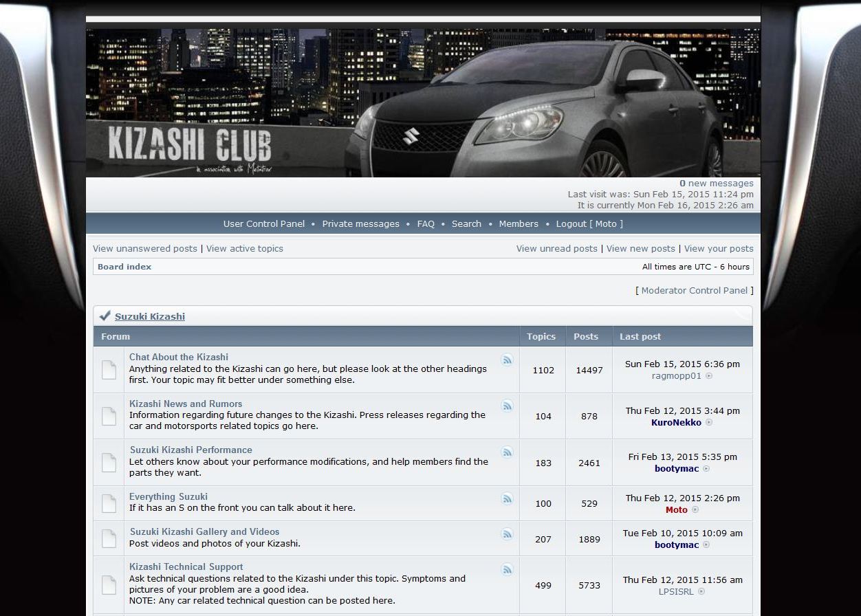View latest post icon beside ragmopp01
The width and height of the screenshot is (861, 616).
pyautogui.click(x=709, y=376)
